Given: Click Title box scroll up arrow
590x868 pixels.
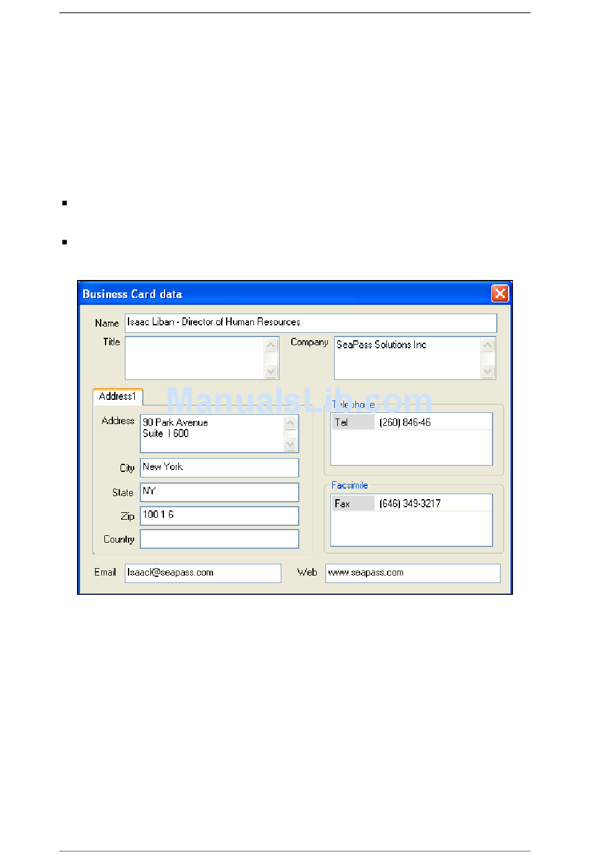Looking at the screenshot, I should pyautogui.click(x=271, y=345).
